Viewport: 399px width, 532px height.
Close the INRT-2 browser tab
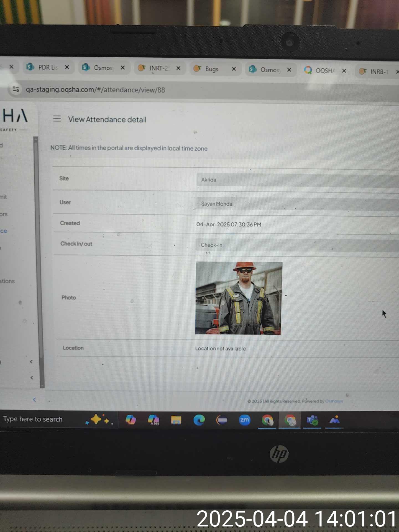click(x=178, y=68)
